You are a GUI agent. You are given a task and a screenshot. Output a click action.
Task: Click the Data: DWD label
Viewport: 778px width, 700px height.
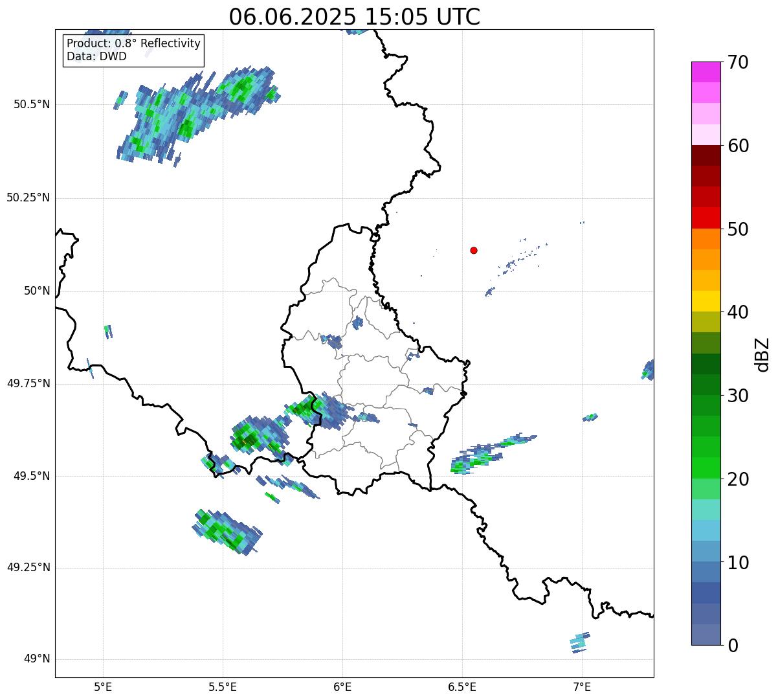pos(97,56)
